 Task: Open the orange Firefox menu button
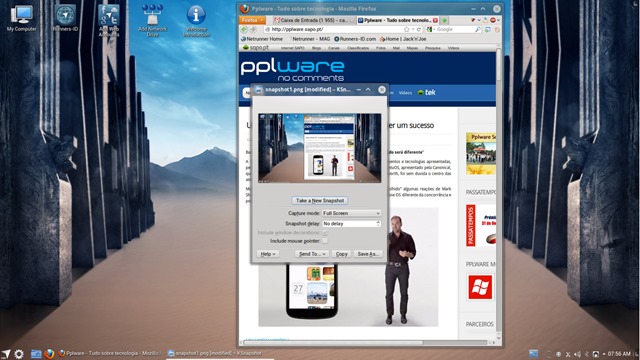(x=252, y=20)
